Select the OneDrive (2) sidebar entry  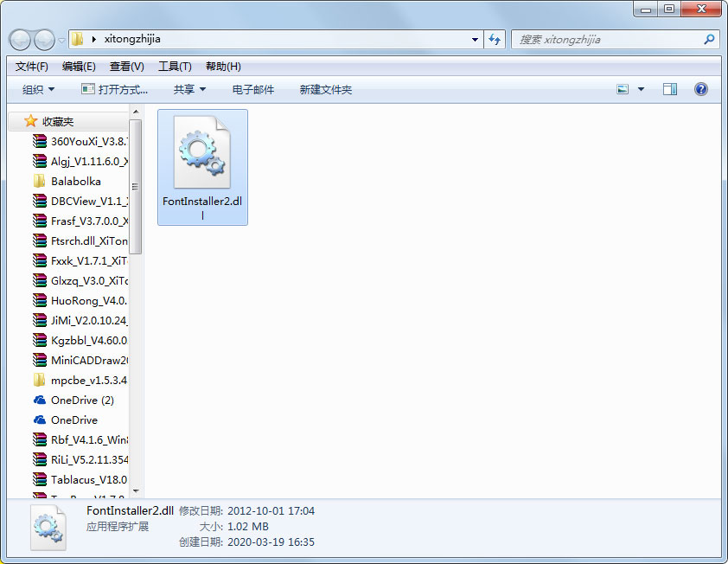tap(81, 400)
